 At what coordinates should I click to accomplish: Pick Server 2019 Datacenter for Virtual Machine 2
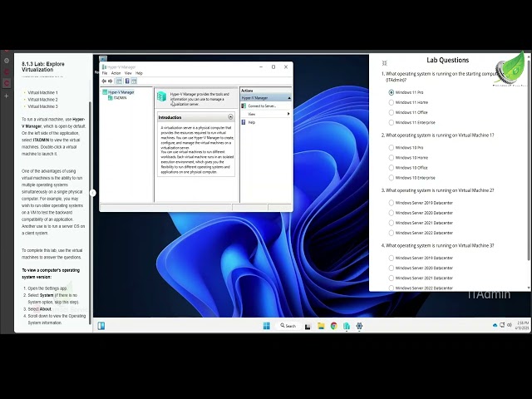click(x=392, y=203)
